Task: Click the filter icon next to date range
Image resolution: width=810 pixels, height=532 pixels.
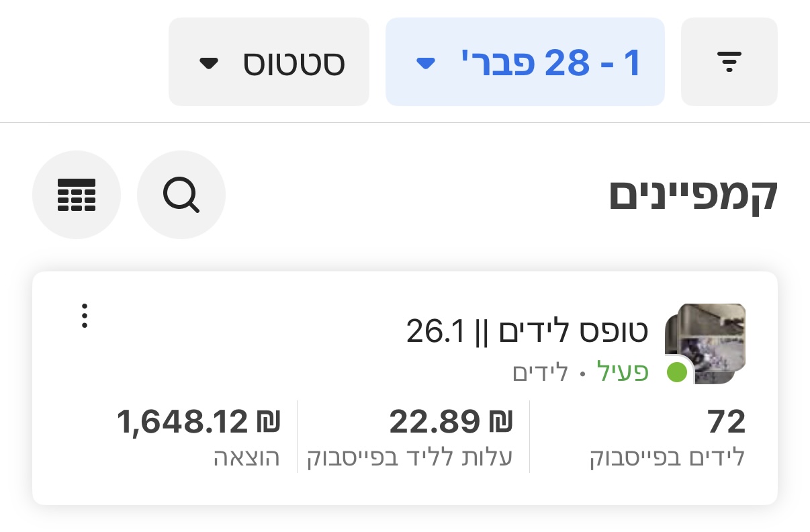Action: (729, 60)
